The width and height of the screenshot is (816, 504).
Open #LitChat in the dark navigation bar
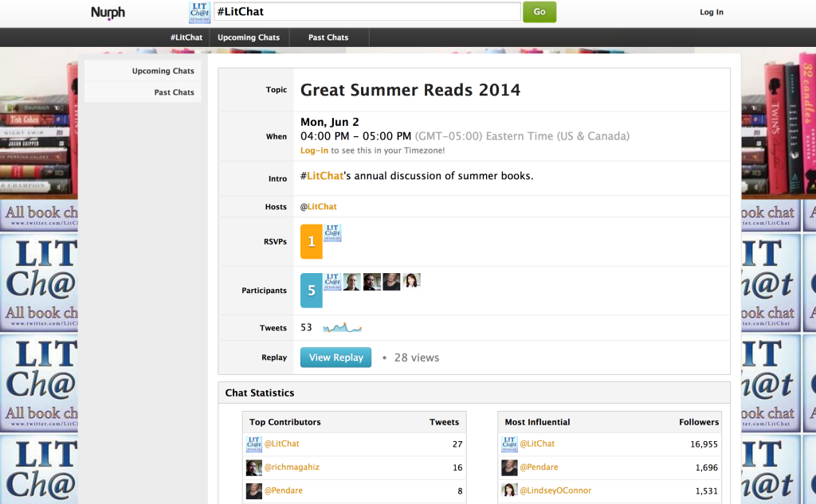[186, 37]
